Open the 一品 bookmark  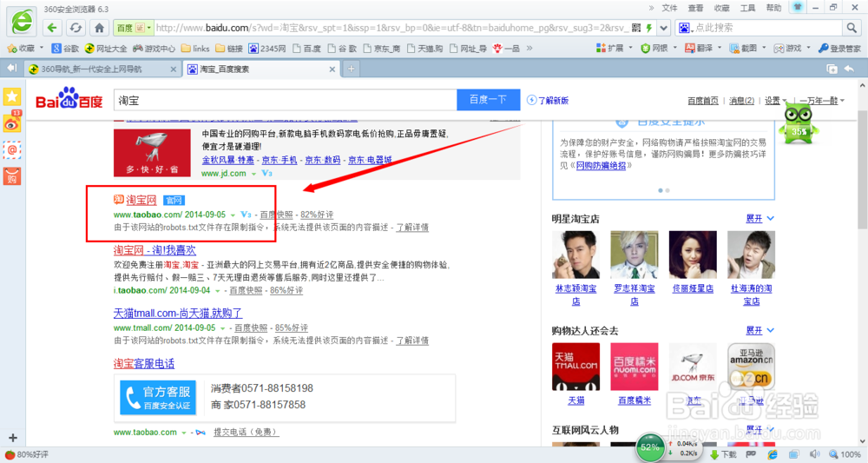pyautogui.click(x=506, y=49)
